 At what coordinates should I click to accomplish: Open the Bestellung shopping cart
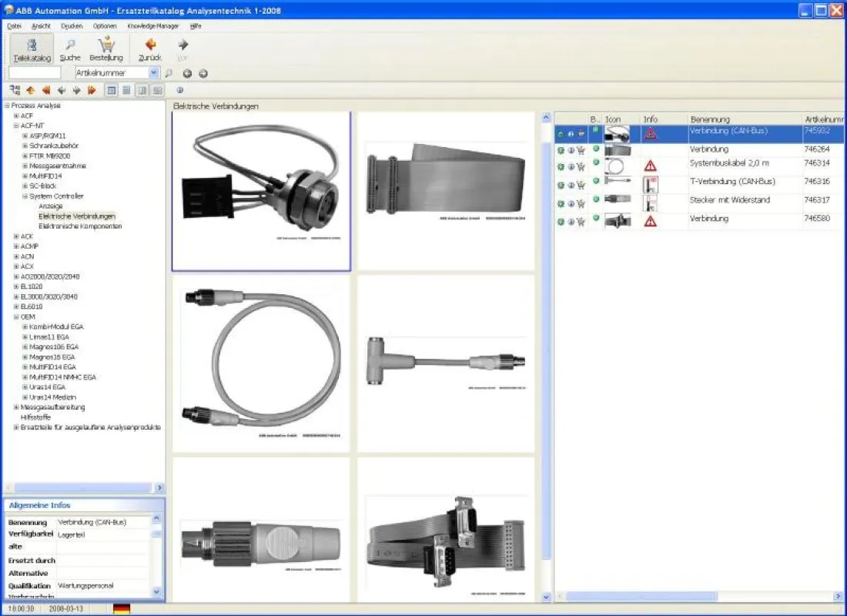point(106,49)
